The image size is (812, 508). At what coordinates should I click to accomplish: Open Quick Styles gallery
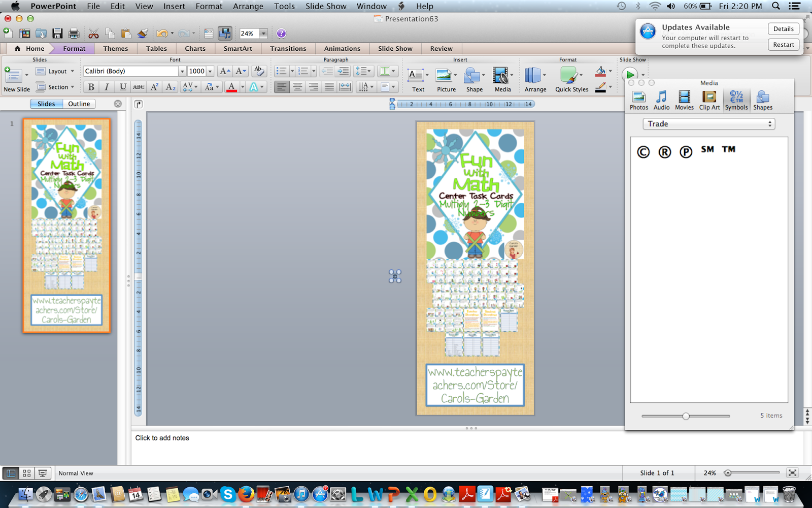[572, 80]
